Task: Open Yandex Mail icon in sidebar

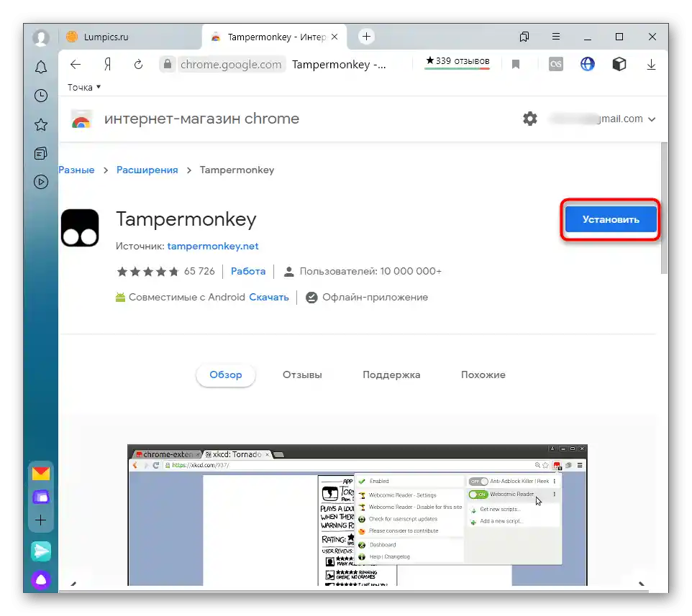Action: click(41, 474)
